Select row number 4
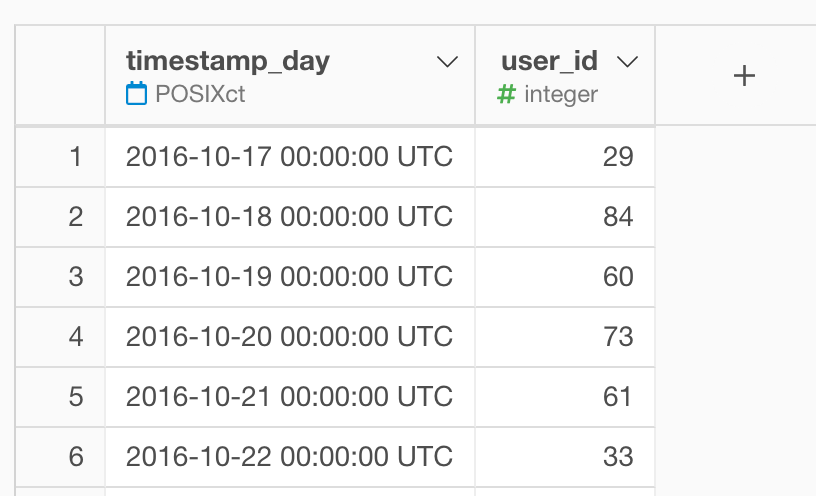This screenshot has width=816, height=496. pos(75,337)
